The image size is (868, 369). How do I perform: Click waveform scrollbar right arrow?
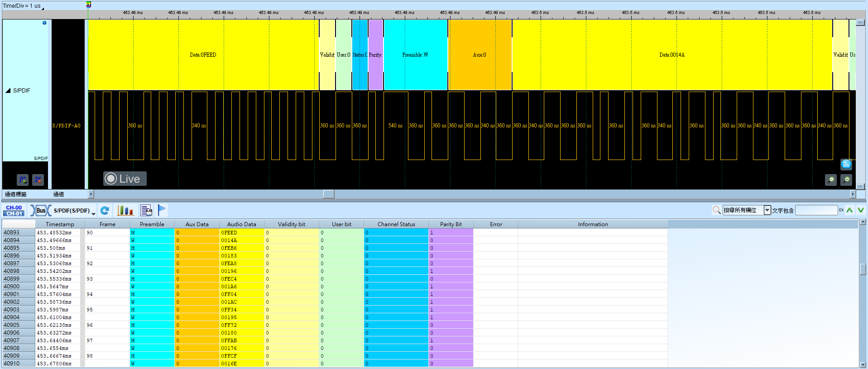coord(853,194)
